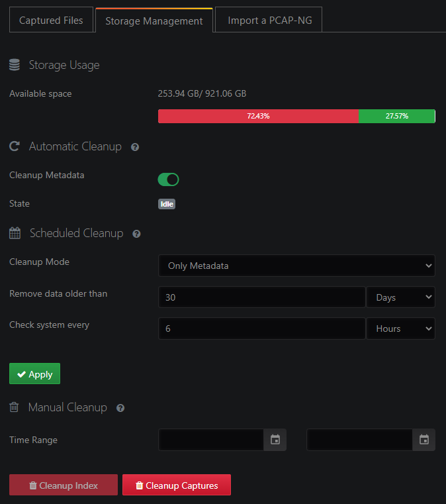Open the start date calendar picker
Image resolution: width=446 pixels, height=504 pixels.
[275, 440]
